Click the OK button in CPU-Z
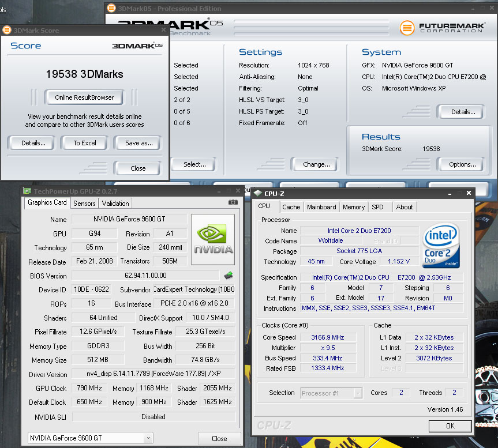498x448 pixels. pos(450,426)
